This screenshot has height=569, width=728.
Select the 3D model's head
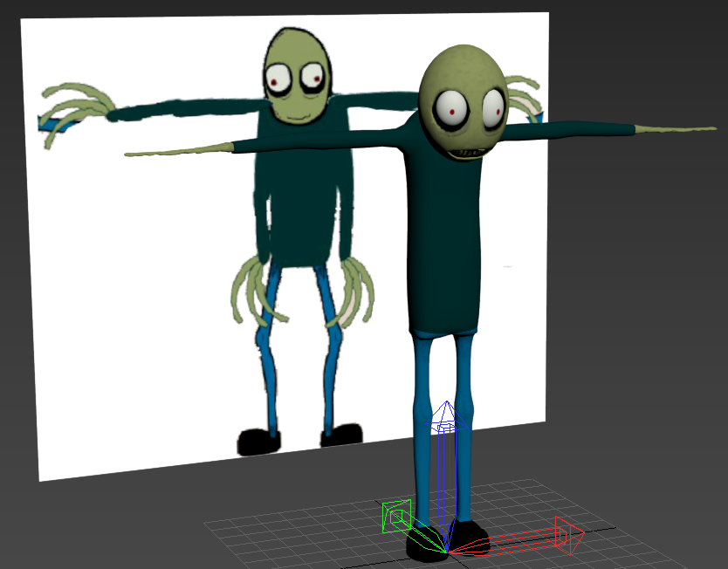463,102
